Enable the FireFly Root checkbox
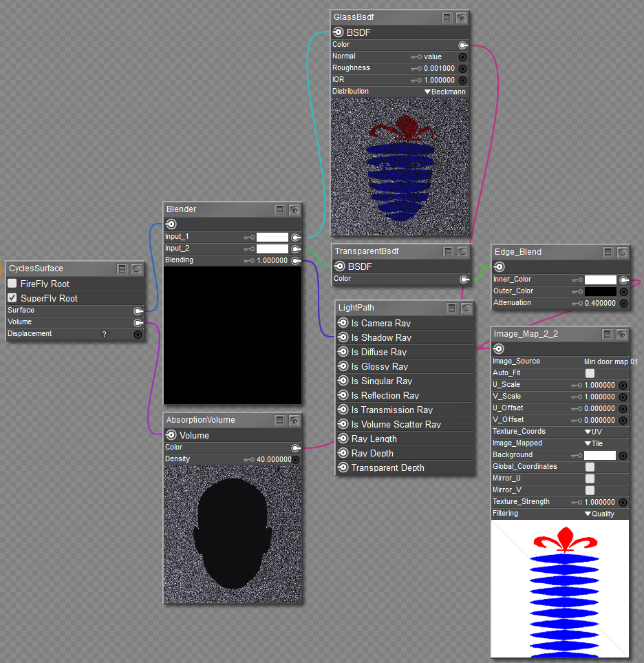644x663 pixels. point(12,284)
